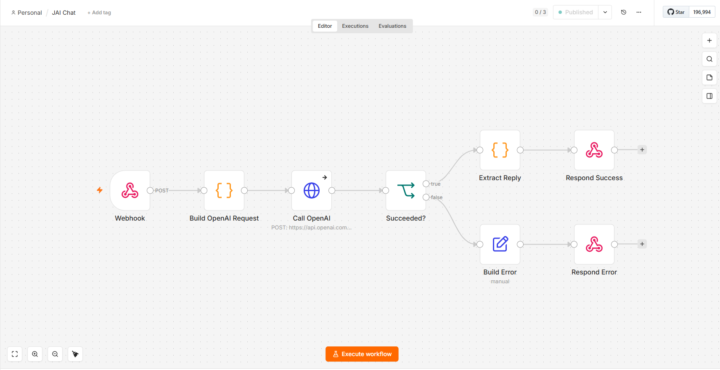Toggle the side panel icon button
Image resolution: width=720 pixels, height=370 pixels.
point(709,96)
